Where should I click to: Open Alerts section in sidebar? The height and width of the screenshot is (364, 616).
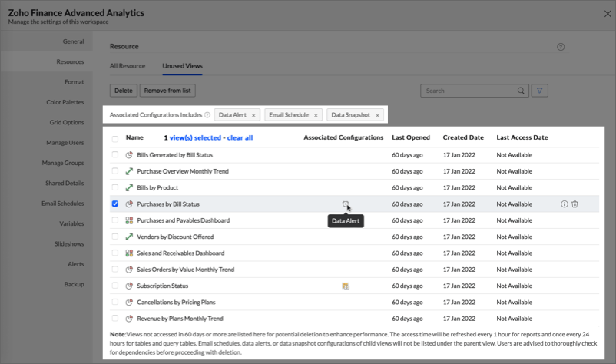click(x=46, y=264)
